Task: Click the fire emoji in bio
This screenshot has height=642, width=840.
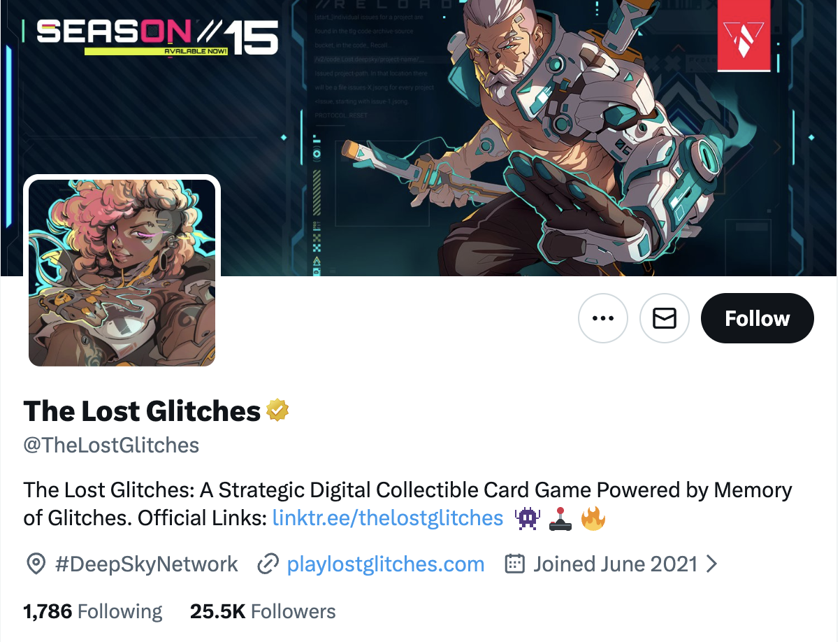Action: [x=593, y=518]
